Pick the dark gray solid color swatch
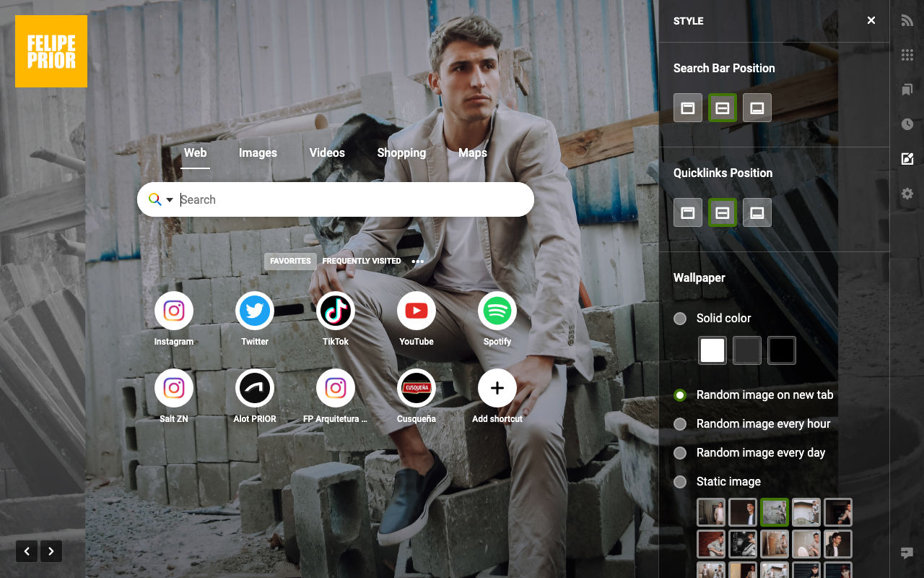 coord(747,351)
